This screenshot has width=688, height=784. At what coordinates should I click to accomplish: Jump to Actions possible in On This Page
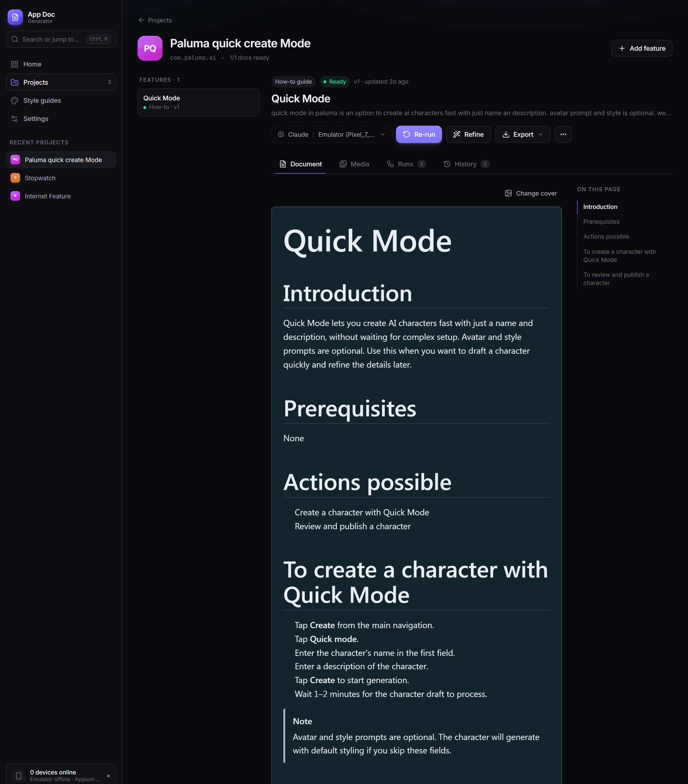click(x=606, y=236)
